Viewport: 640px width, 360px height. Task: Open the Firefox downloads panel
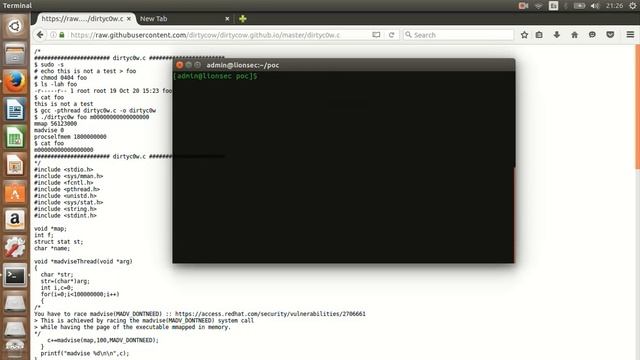(557, 35)
